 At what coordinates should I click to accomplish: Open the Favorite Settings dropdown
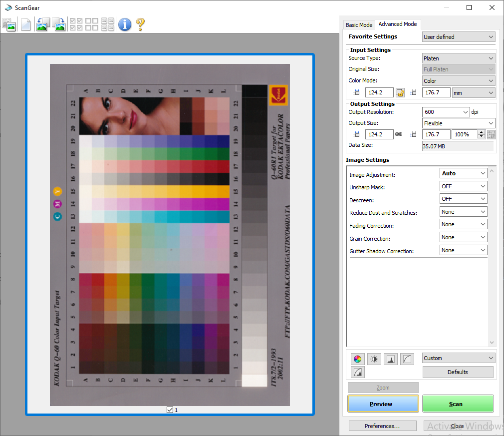point(459,37)
